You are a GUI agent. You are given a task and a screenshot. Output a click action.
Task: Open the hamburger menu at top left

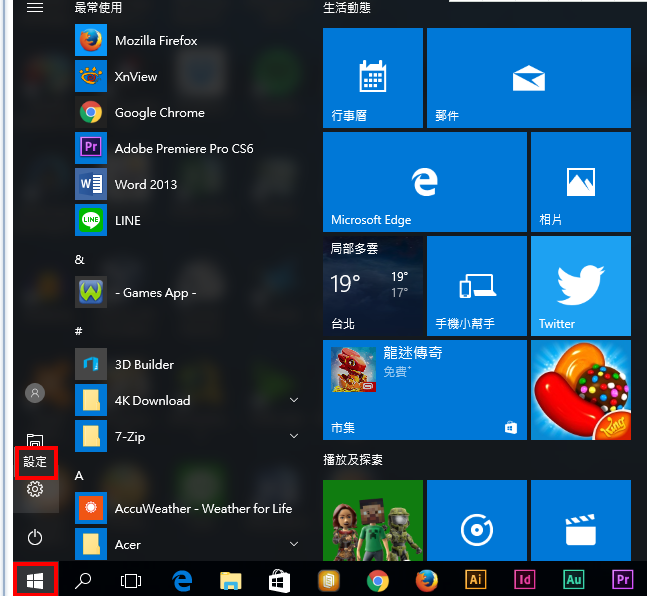pos(35,7)
